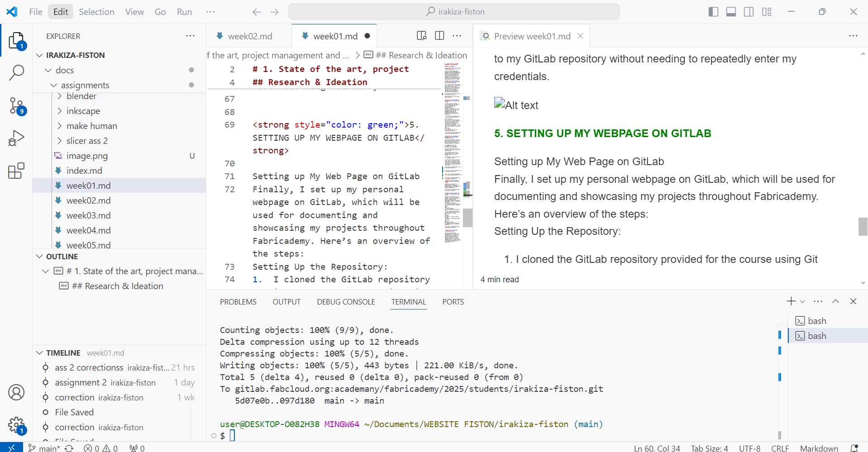Open preview to the side icon

tap(421, 36)
